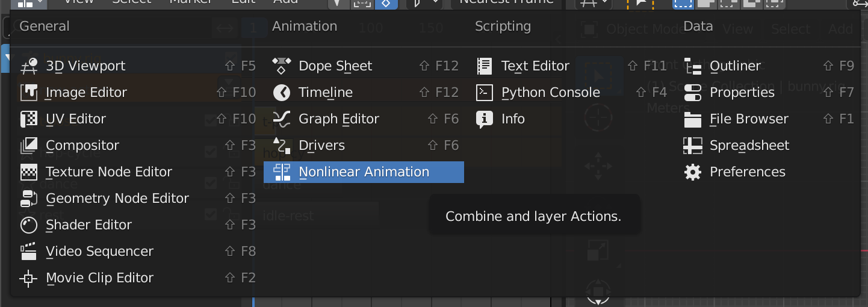The width and height of the screenshot is (868, 307).
Task: Click the Compositor icon
Action: pos(29,146)
